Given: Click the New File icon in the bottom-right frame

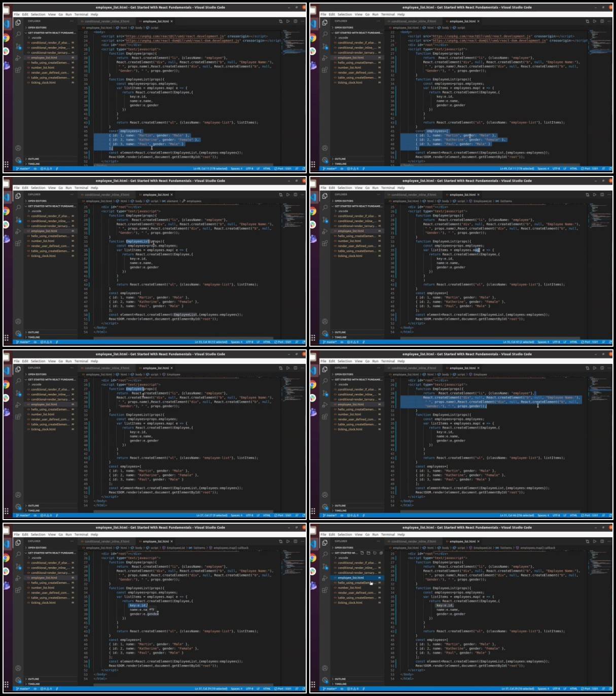Looking at the screenshot, I should [x=361, y=553].
